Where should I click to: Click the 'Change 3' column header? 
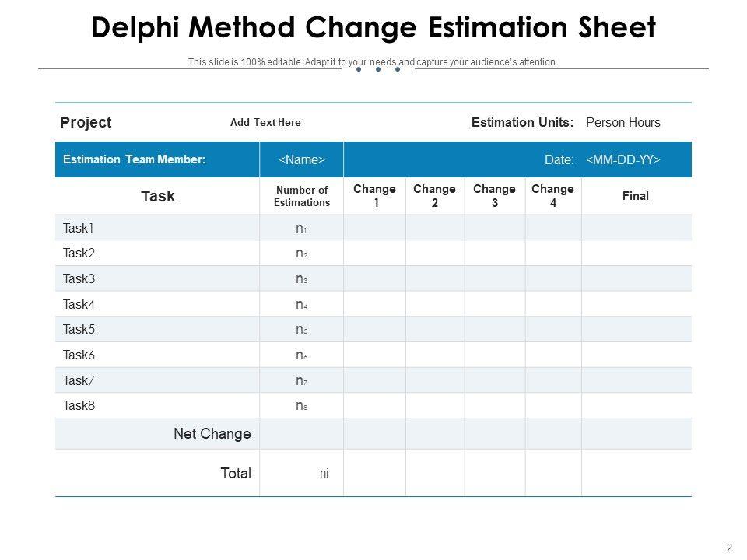click(x=494, y=196)
